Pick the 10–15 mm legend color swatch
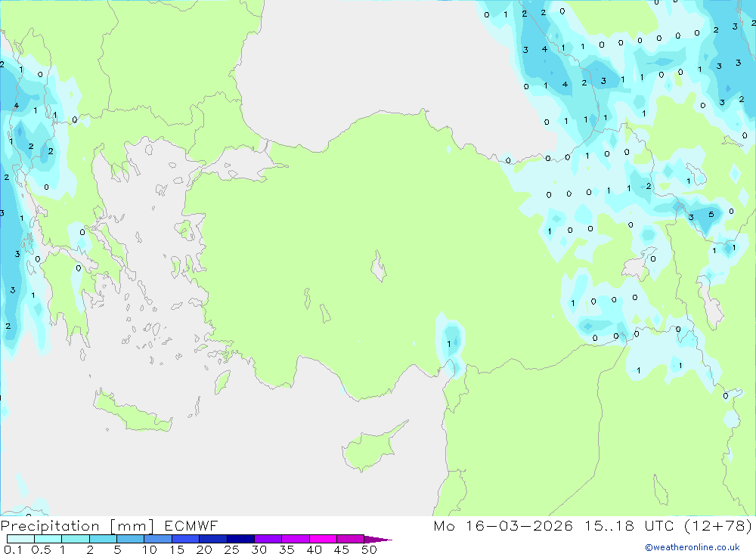756x554 pixels. 158,539
